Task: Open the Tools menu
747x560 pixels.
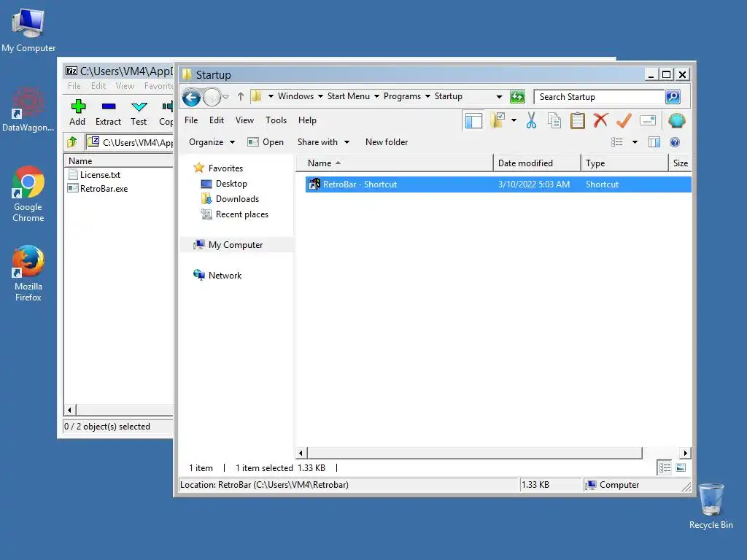Action: click(276, 120)
